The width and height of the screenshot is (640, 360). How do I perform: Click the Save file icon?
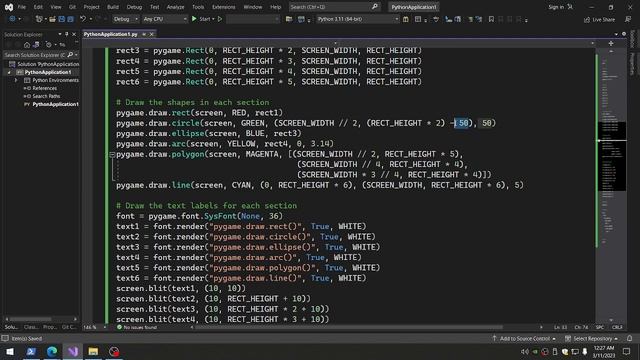62,19
